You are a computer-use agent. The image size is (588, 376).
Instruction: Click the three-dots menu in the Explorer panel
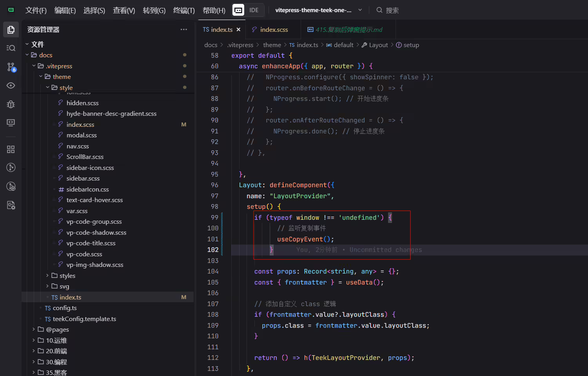coord(184,29)
